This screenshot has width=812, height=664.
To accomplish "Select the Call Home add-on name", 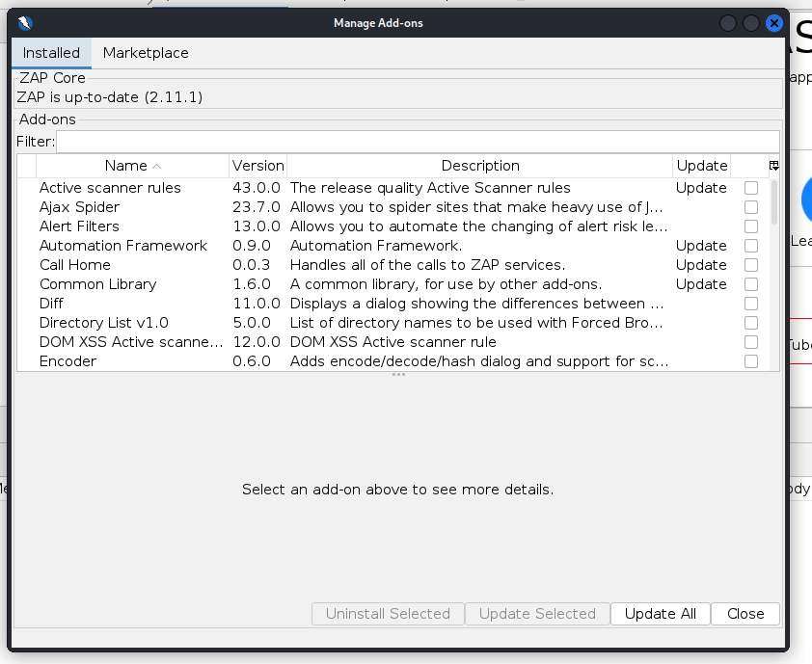I will coord(75,265).
